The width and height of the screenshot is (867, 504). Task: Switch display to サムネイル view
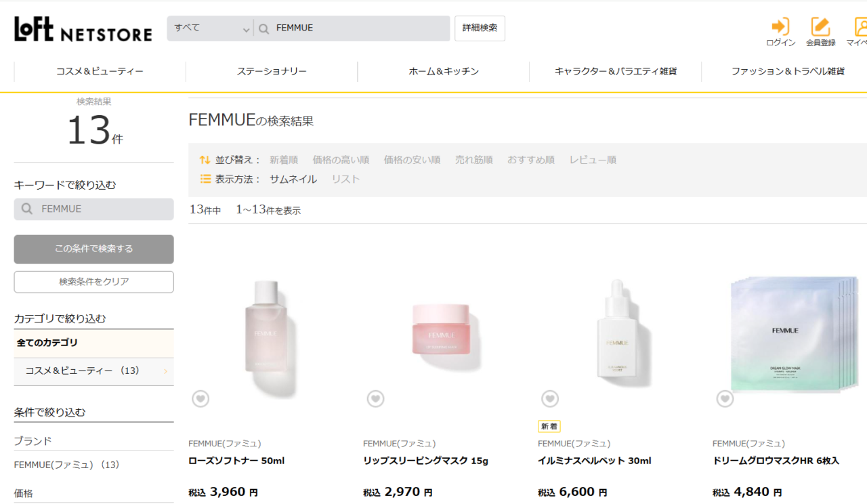tap(293, 179)
